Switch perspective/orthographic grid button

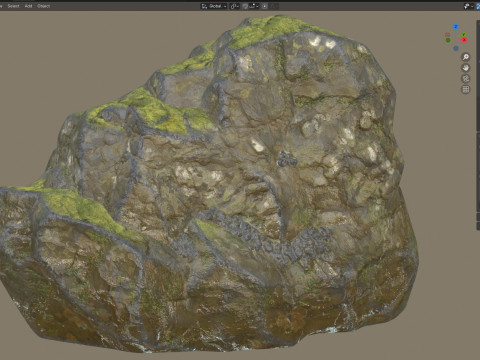pyautogui.click(x=466, y=89)
